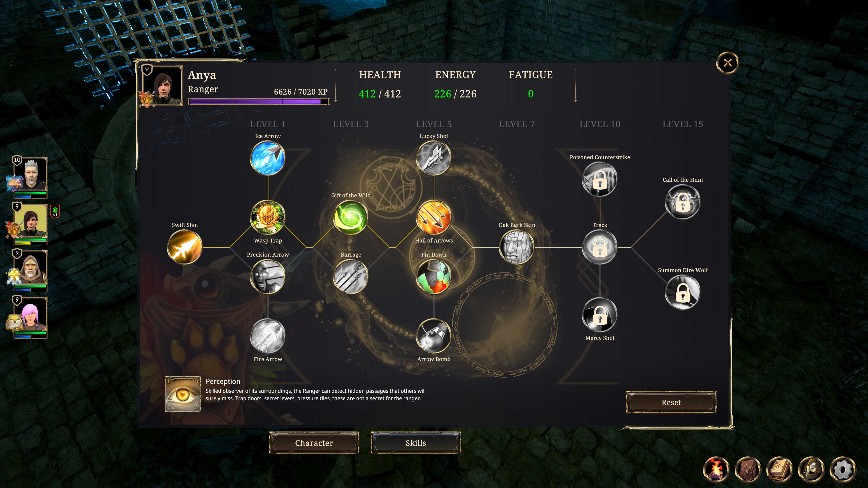Click the Reset button
The width and height of the screenshot is (868, 488).
671,402
